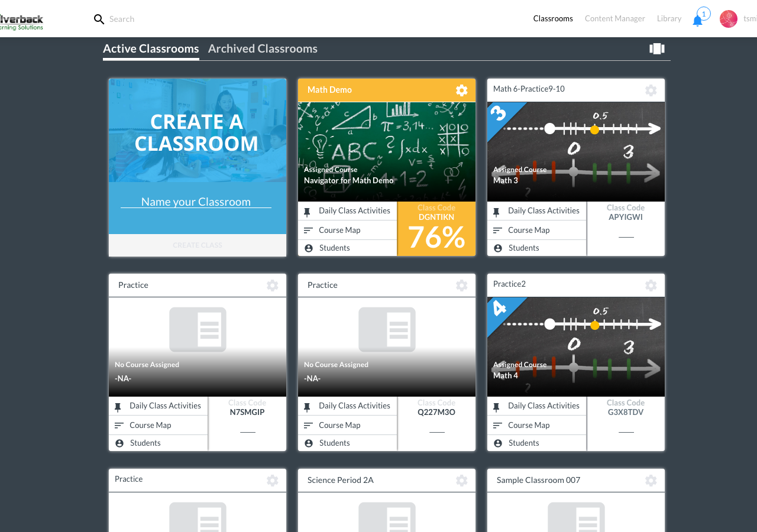The height and width of the screenshot is (532, 757).
Task: Click the search magnifier icon
Action: point(99,19)
